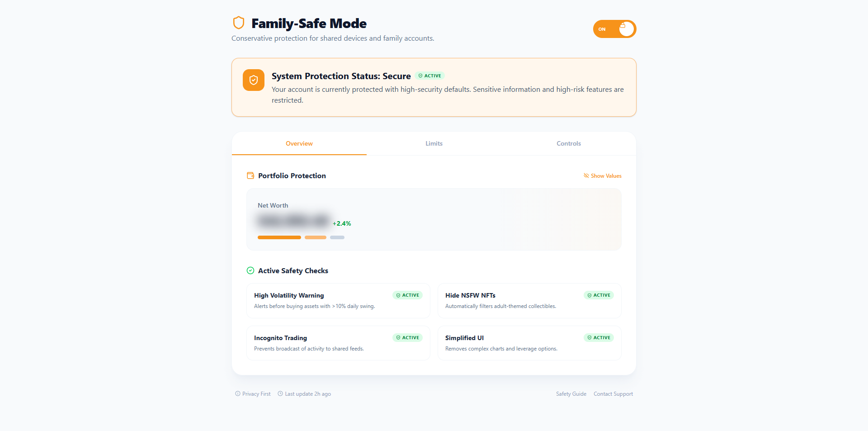Click the orange shield-check status icon

point(254,80)
